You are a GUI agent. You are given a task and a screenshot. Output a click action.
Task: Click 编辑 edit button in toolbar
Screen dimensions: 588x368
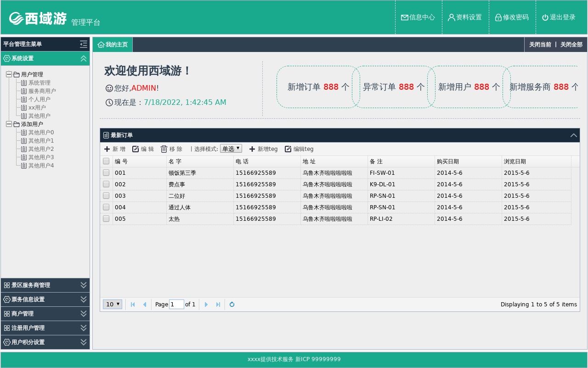[143, 149]
